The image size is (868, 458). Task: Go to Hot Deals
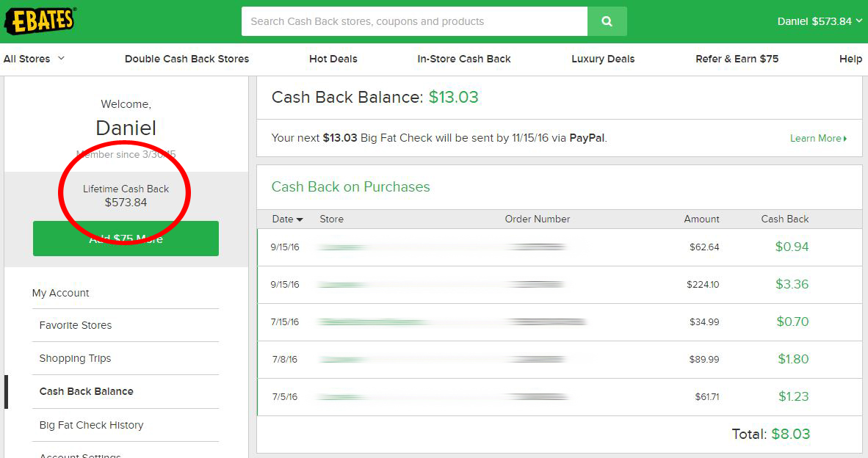click(x=333, y=59)
